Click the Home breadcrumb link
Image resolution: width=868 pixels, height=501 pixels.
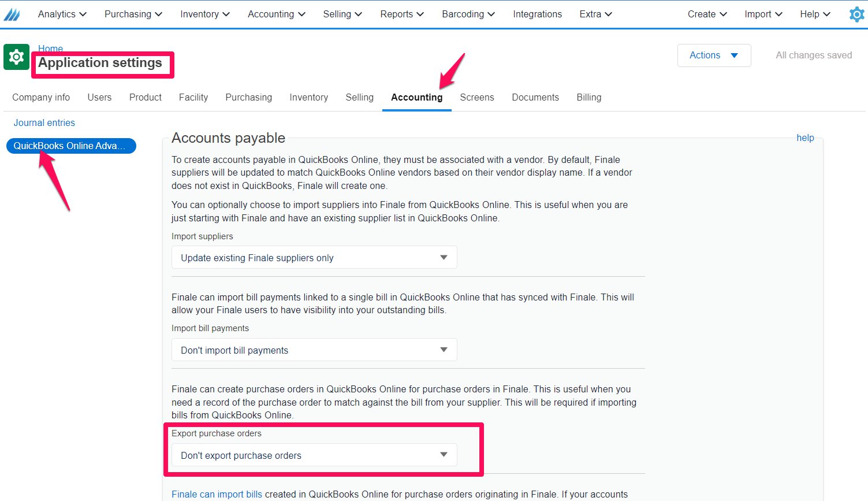[50, 49]
